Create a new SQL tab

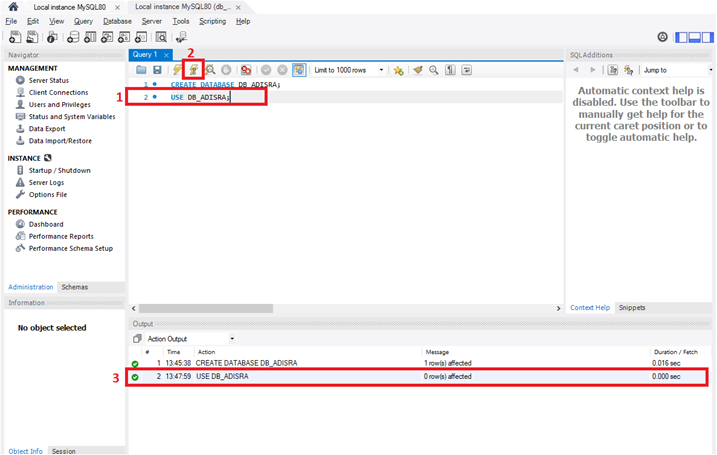(15, 37)
